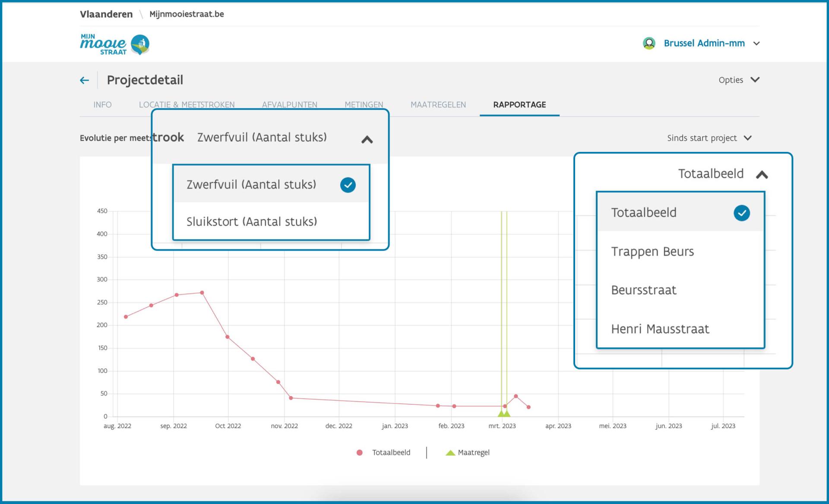This screenshot has height=504, width=829.
Task: Click the last data point after mrt. 2023
Action: coord(528,407)
